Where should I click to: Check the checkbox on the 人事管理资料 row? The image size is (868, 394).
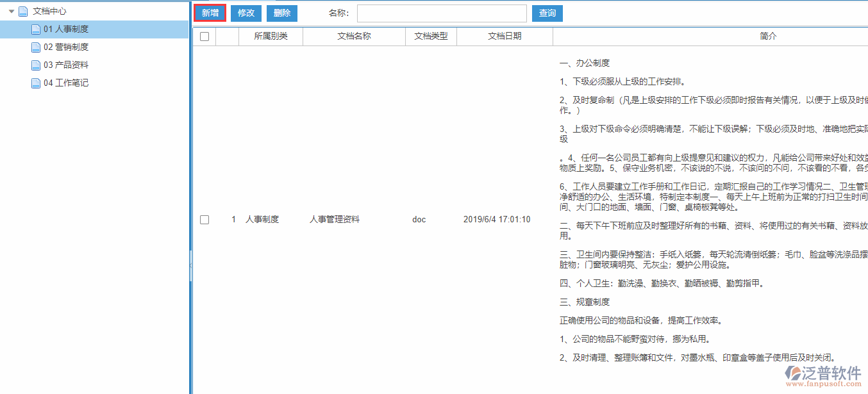(x=204, y=220)
